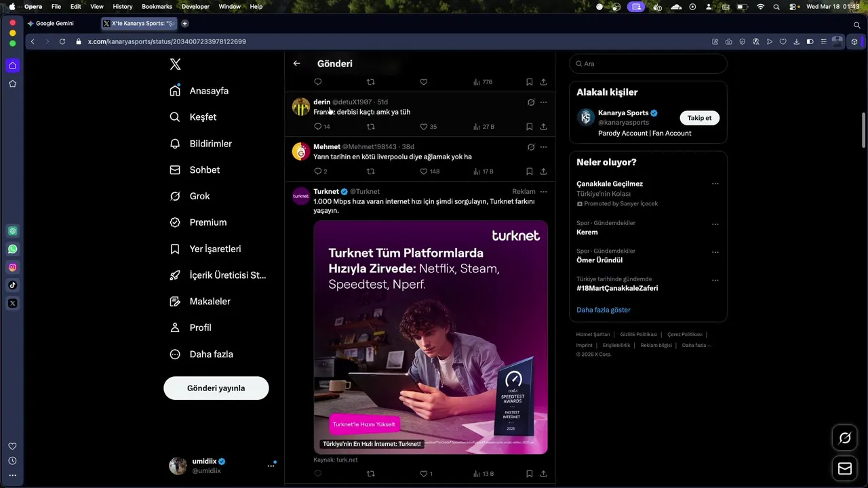868x488 pixels.
Task: Ask Grok about Mehmet's comment
Action: point(531,147)
